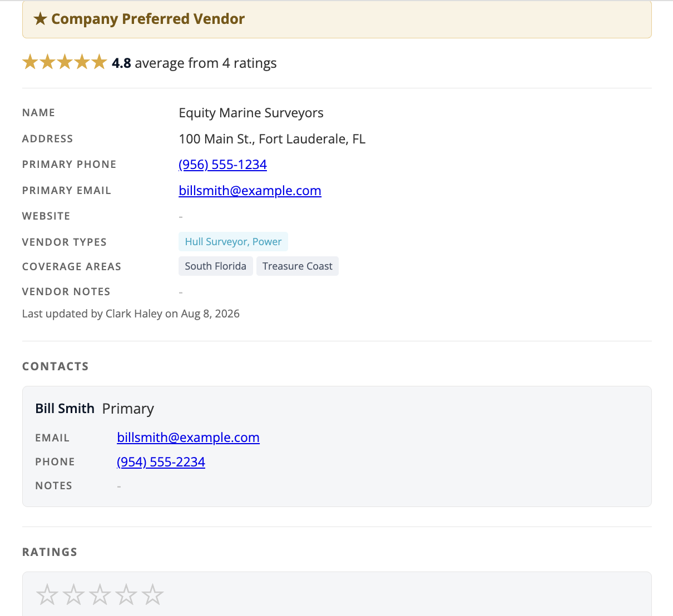The height and width of the screenshot is (616, 673).
Task: Click the Company Preferred Vendor banner text
Action: click(148, 19)
